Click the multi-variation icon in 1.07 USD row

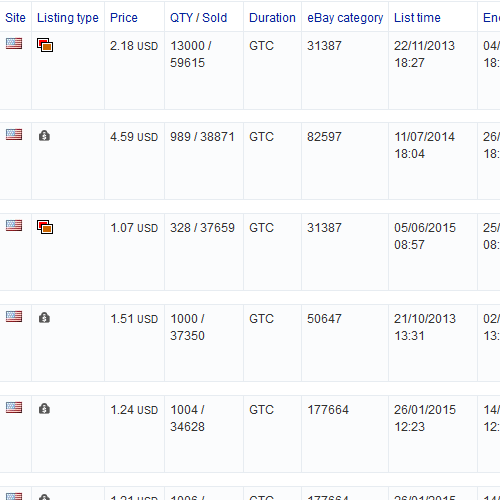tap(45, 227)
